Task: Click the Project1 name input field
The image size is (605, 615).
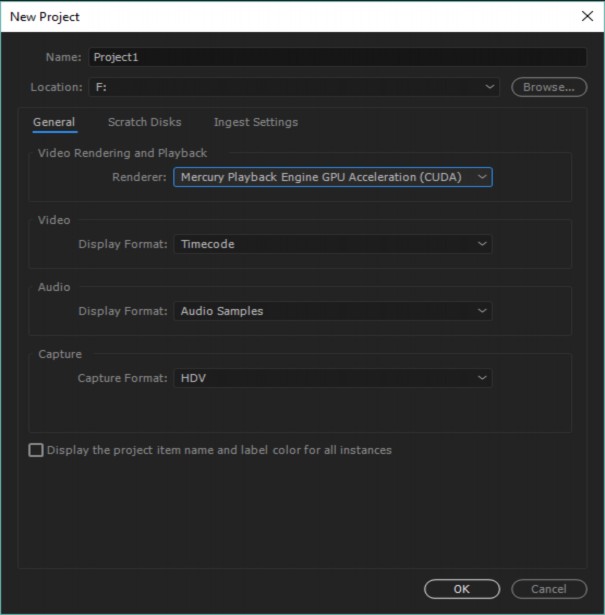Action: tap(337, 58)
